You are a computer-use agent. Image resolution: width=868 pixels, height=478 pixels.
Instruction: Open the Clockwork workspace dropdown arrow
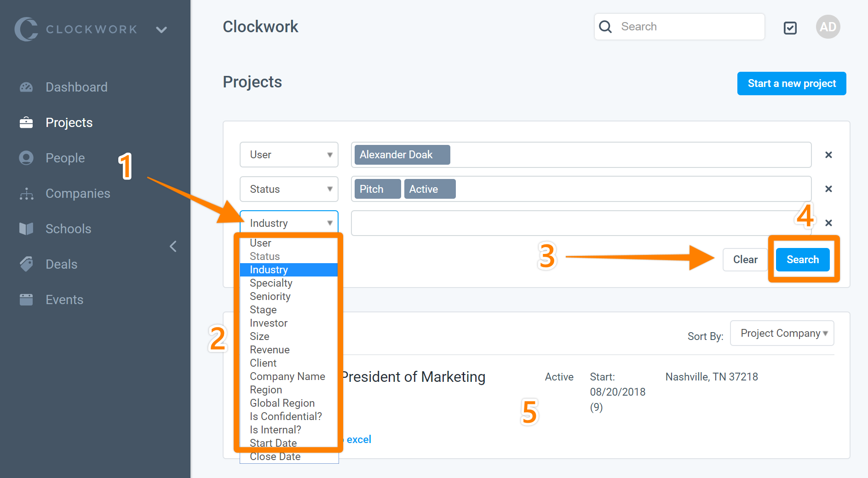coord(161,29)
